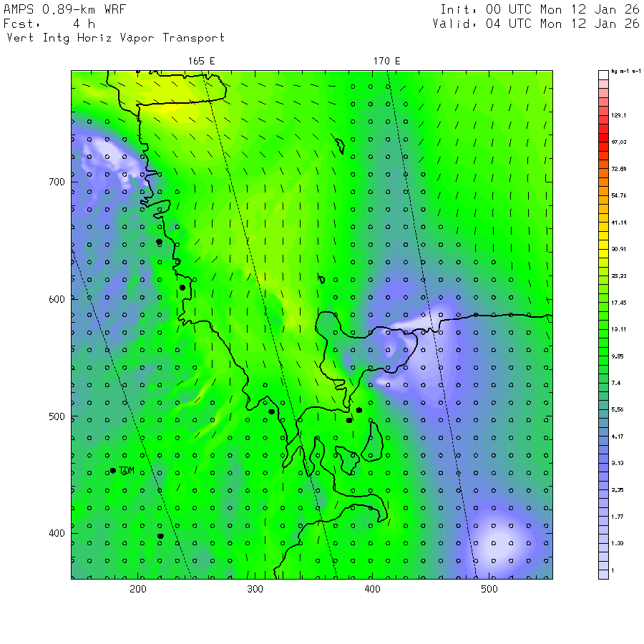
Task: Click the 129.1 legend value
Action: coord(618,115)
